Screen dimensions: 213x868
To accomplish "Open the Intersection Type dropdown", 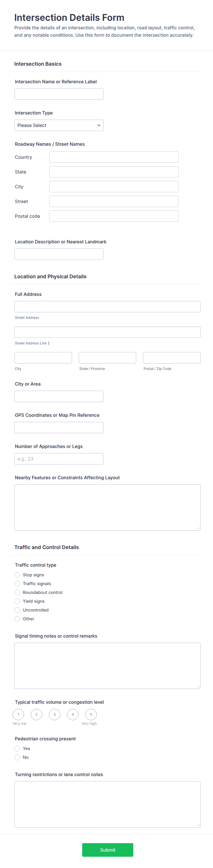I will 59,125.
